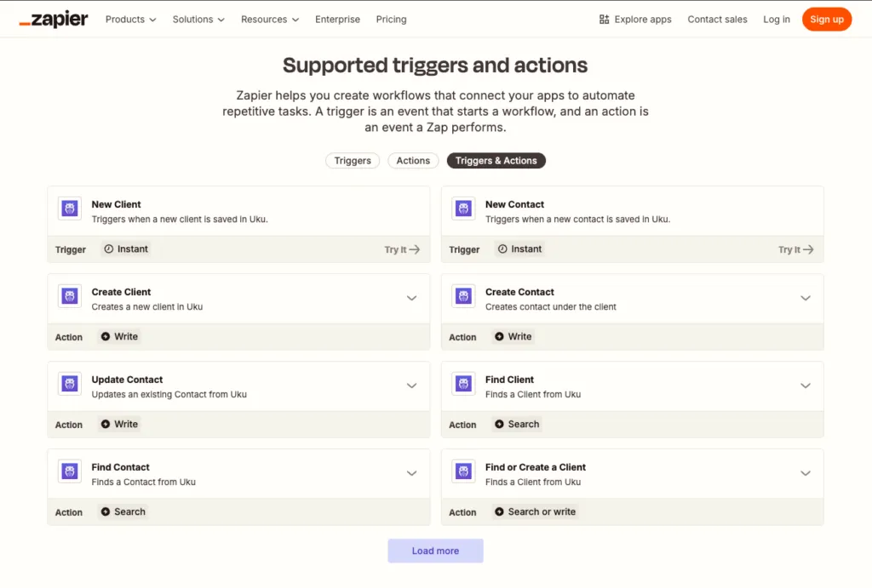
Task: Open the Resources dropdown menu
Action: pos(270,20)
